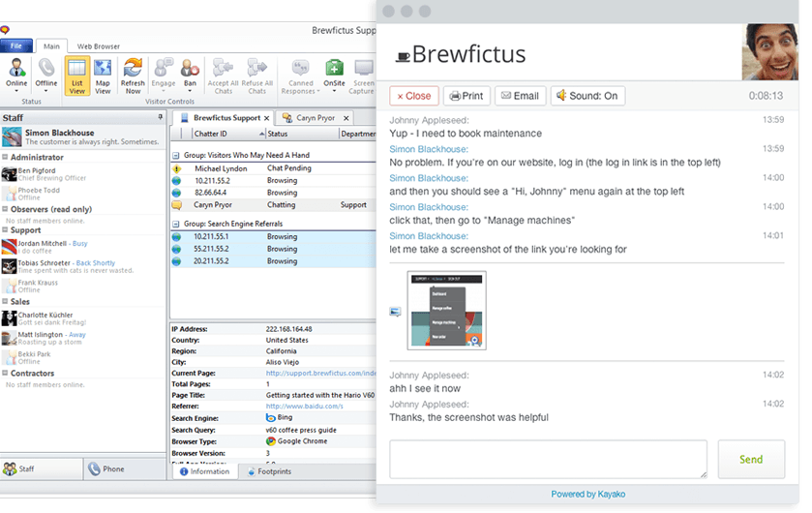Click the screenshot attachment icon in chat
Viewport: 812px width, 513px height.
click(x=395, y=312)
